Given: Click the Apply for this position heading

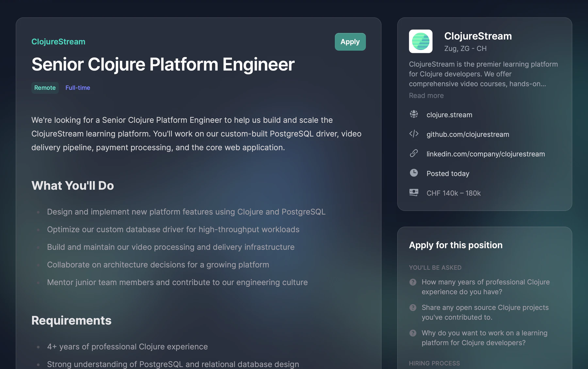Looking at the screenshot, I should click(456, 245).
